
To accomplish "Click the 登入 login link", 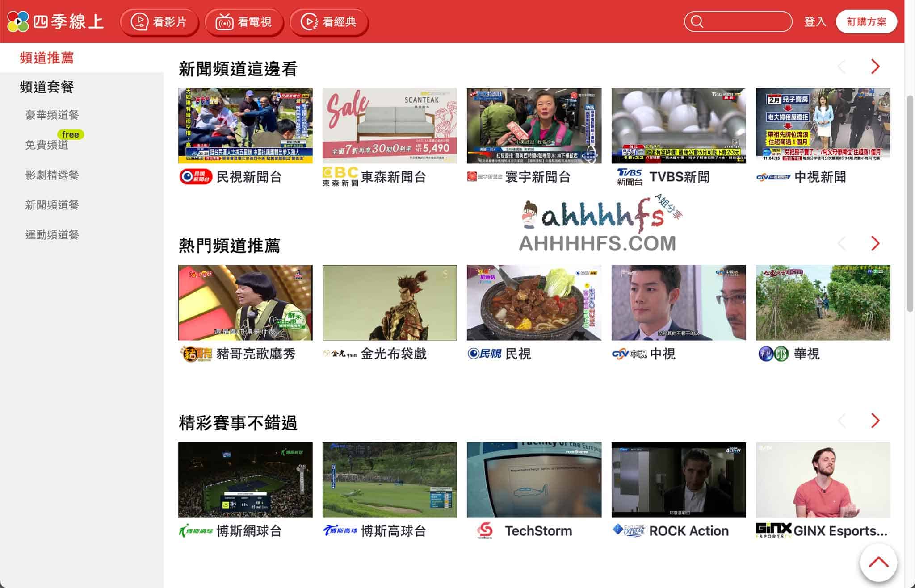I will 814,22.
